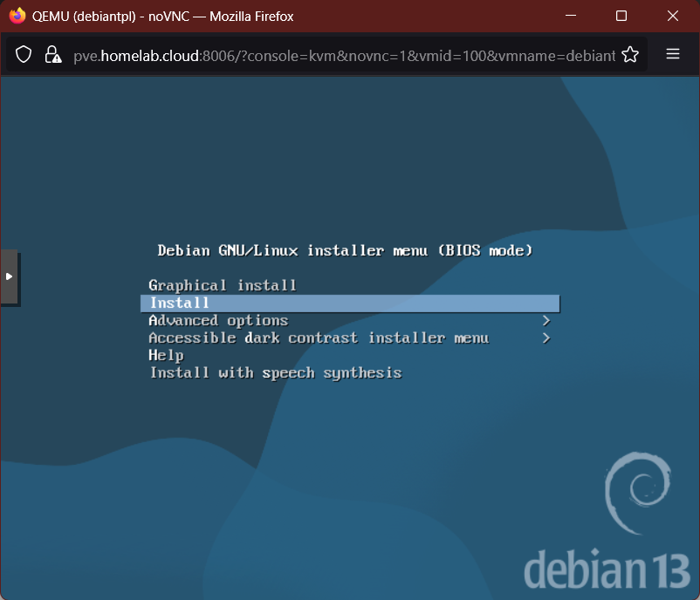This screenshot has width=700, height=600.
Task: Bookmark the page using the star icon
Action: (x=630, y=54)
